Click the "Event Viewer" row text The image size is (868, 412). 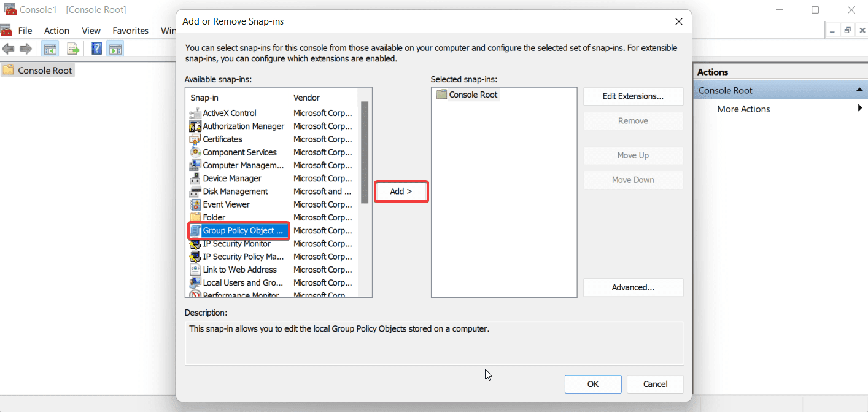click(227, 204)
